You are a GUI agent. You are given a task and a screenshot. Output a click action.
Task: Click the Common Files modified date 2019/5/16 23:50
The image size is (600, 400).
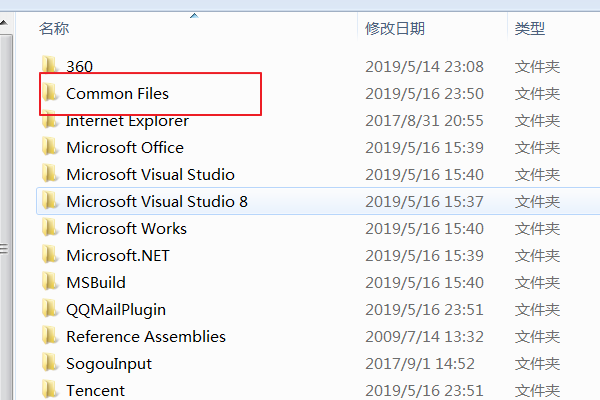(424, 94)
